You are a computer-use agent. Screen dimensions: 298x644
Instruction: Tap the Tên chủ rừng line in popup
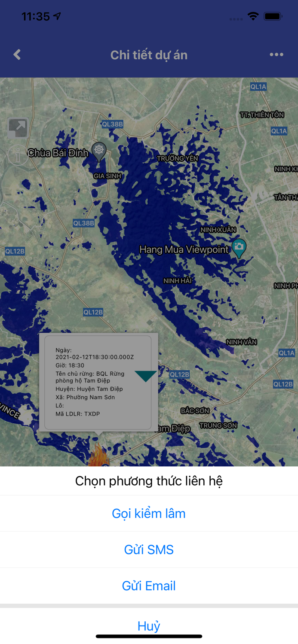click(90, 377)
